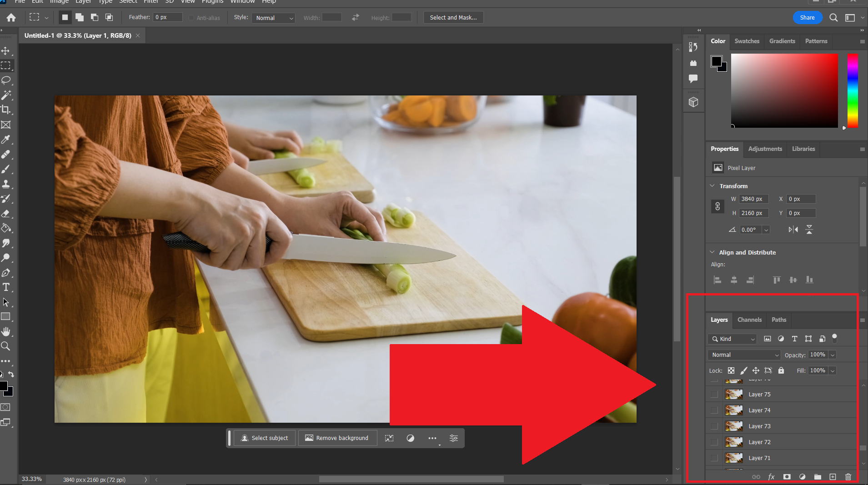Viewport: 868px width, 485px height.
Task: Switch to the Channels tab
Action: click(749, 320)
